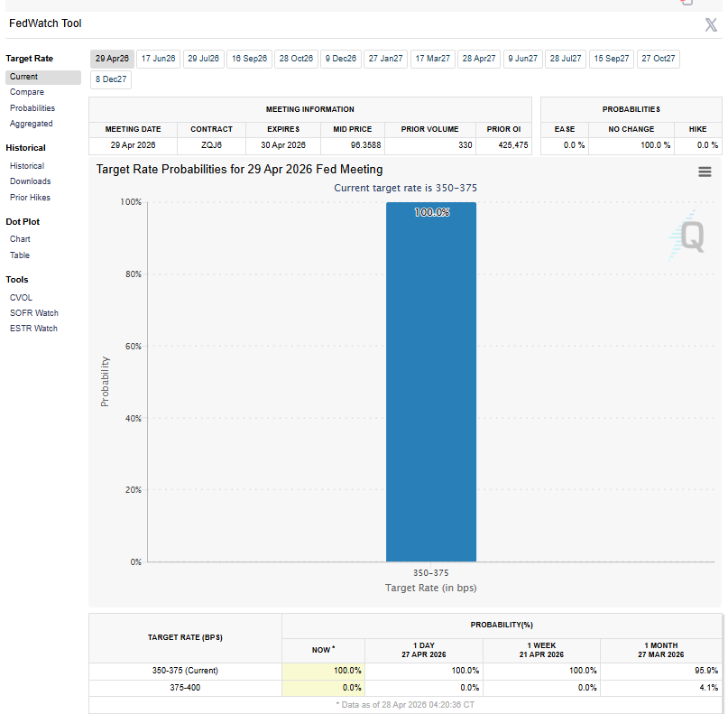Image resolution: width=728 pixels, height=714 pixels.
Task: Open "SOFR Watch" from Tools
Action: (x=33, y=312)
